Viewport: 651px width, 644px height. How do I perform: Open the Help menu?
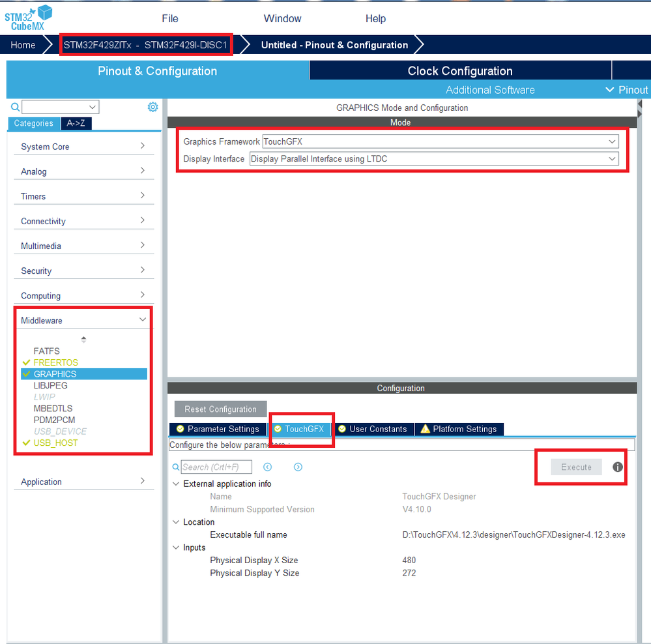pyautogui.click(x=375, y=19)
